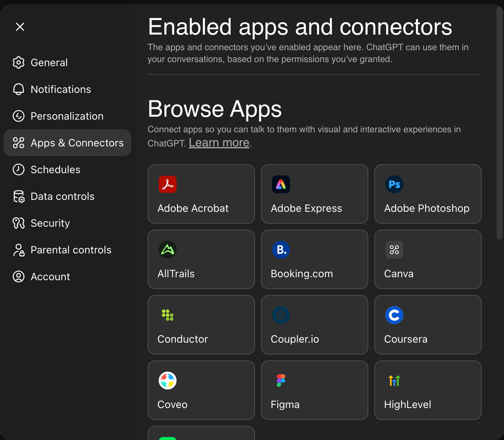The height and width of the screenshot is (440, 504).
Task: Click the Schedules clock icon
Action: pos(19,169)
